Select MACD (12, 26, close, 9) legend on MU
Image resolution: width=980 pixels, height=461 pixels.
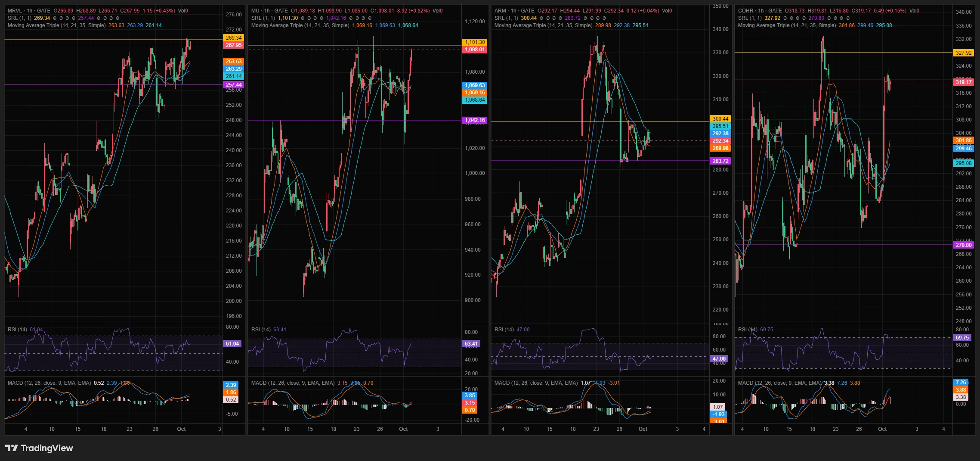(293, 383)
